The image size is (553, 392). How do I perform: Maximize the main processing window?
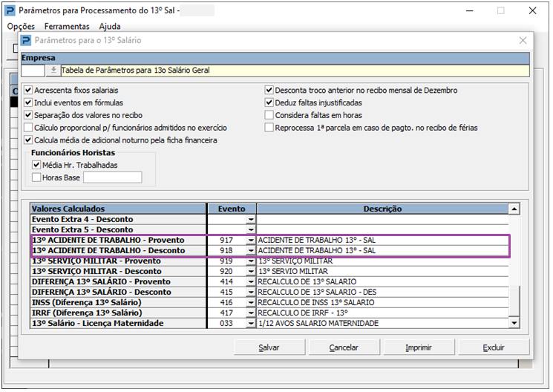[500, 11]
